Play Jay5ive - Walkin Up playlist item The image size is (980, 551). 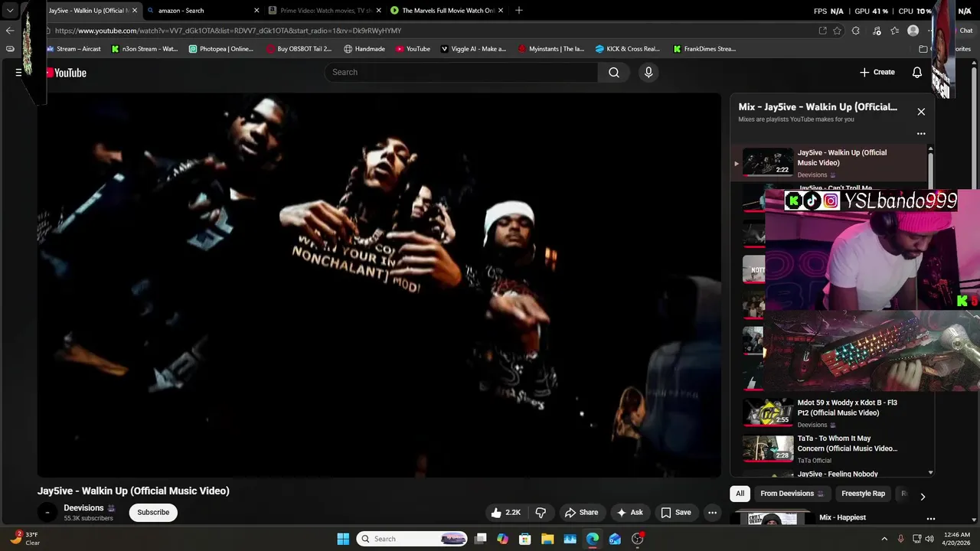click(828, 163)
